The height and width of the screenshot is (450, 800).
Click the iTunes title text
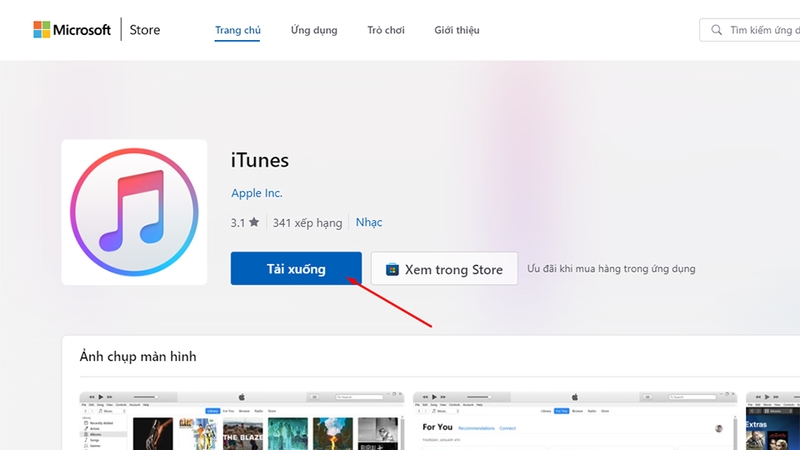260,160
